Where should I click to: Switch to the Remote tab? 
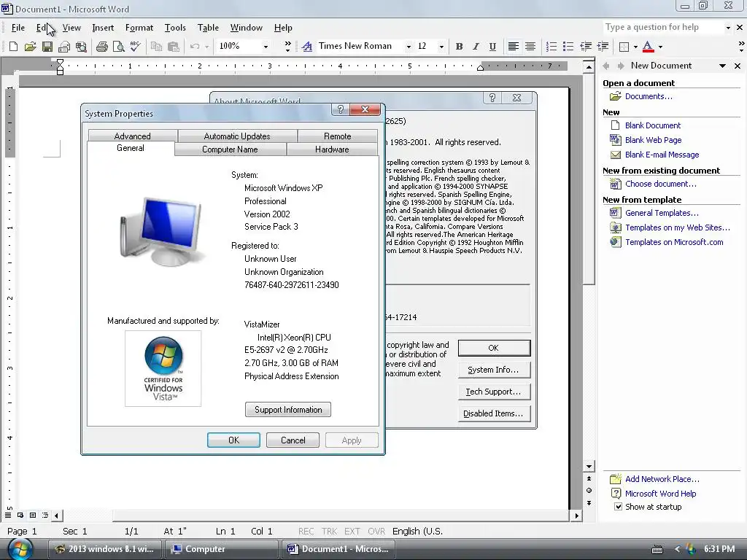[x=338, y=136]
